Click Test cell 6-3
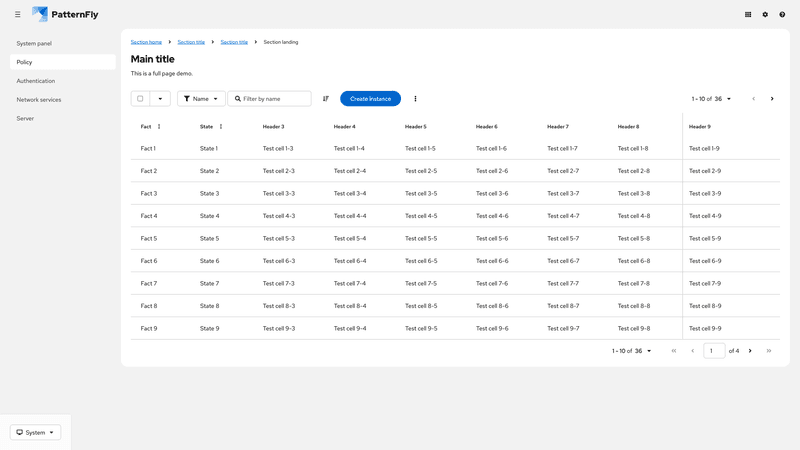 (x=279, y=261)
